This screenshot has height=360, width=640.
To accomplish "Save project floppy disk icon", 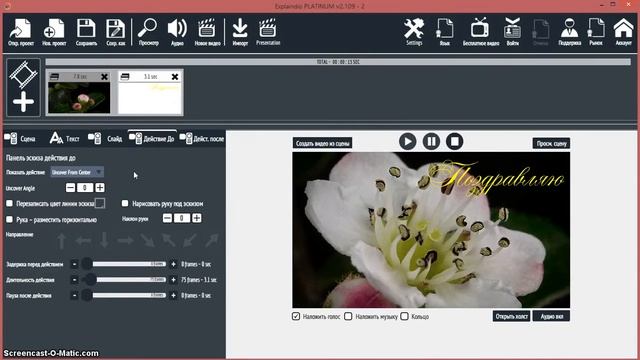I will [86, 32].
